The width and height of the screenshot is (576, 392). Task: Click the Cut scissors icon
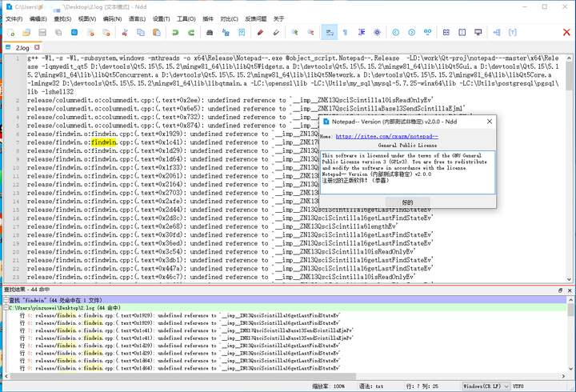point(126,33)
